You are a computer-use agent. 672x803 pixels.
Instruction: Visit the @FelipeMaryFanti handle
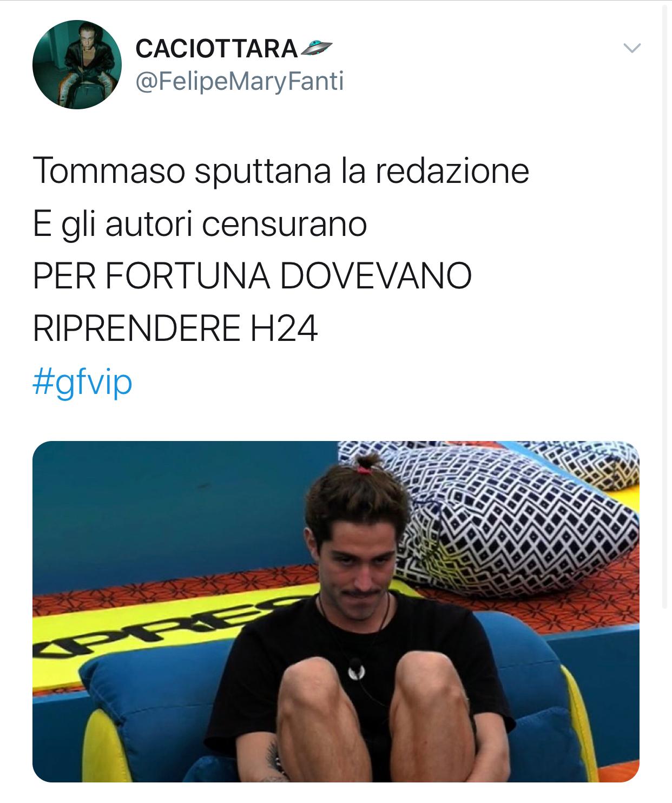240,82
